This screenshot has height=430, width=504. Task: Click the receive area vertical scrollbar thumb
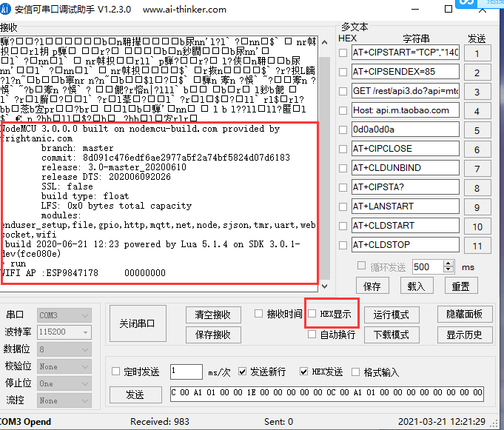[x=325, y=169]
